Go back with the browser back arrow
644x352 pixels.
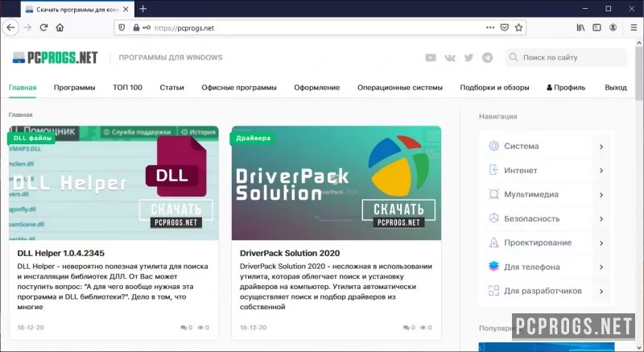(x=10, y=28)
